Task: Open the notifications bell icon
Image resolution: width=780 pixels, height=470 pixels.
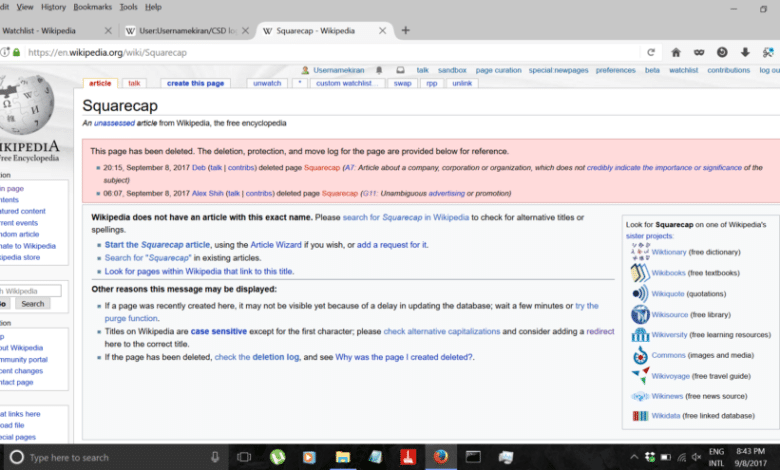Action: pyautogui.click(x=379, y=70)
